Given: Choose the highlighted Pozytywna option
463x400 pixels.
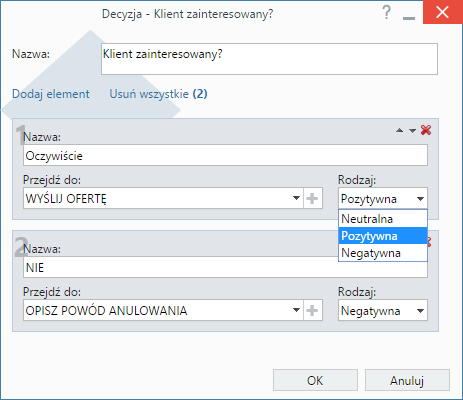Looking at the screenshot, I should 383,236.
